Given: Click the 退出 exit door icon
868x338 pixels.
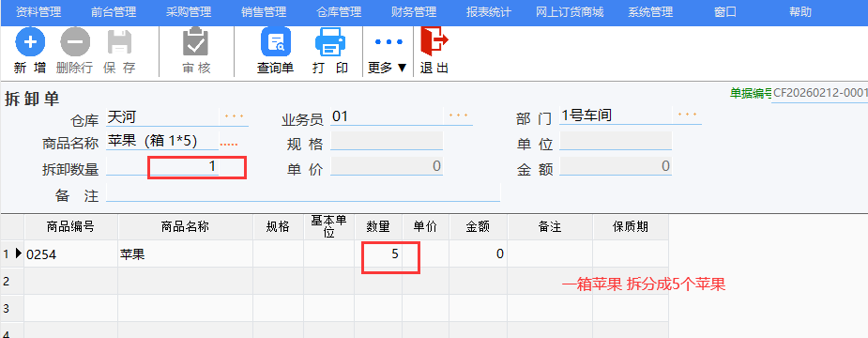Looking at the screenshot, I should [x=434, y=41].
